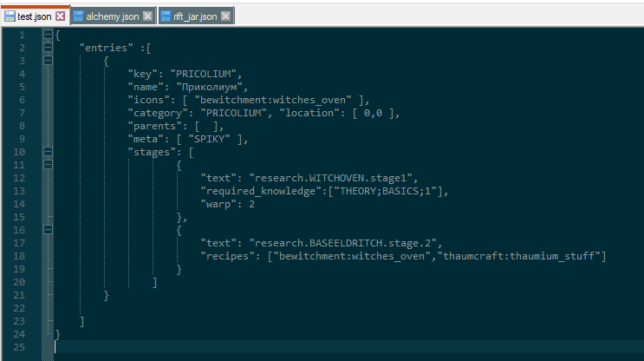Click "thaumcraft:thaumium_stuff" value

(x=518, y=256)
